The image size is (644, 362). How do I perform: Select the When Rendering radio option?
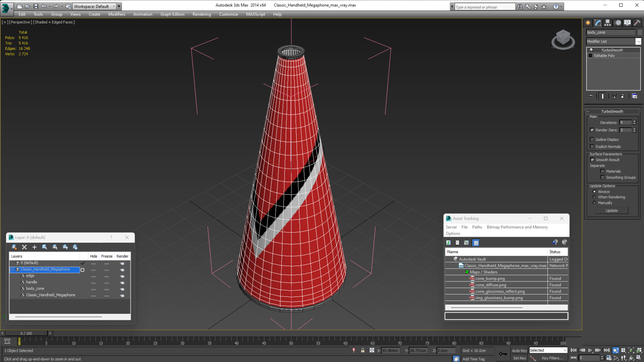pos(594,197)
